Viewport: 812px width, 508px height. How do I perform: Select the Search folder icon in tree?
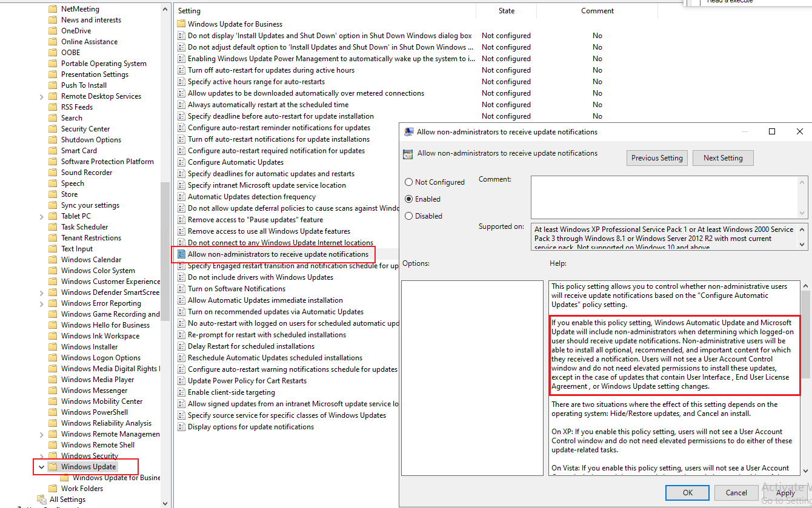(53, 118)
